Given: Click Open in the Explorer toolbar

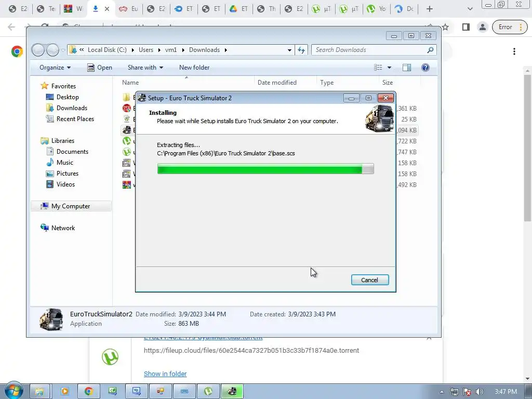Looking at the screenshot, I should [100, 68].
